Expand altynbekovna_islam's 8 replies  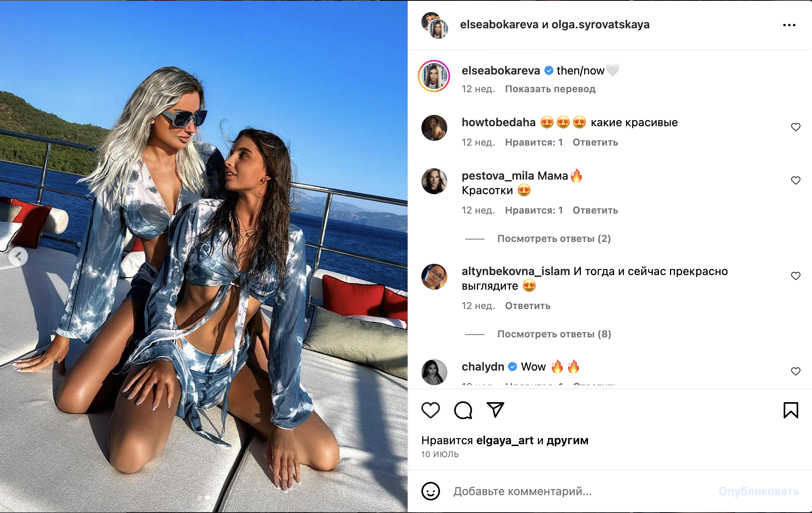[x=554, y=334]
